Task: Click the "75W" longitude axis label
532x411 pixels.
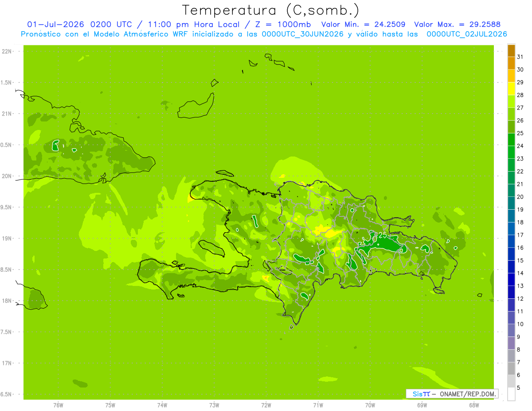Action: click(110, 405)
